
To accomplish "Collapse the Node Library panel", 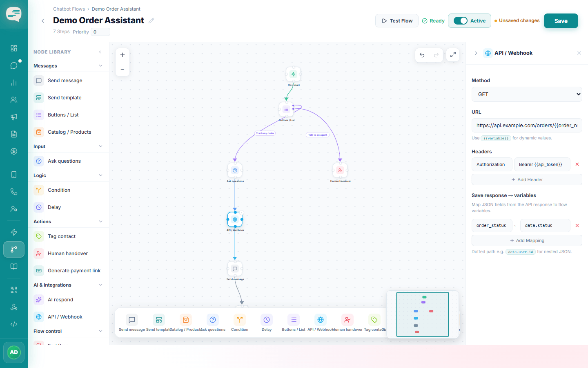I will tap(100, 52).
